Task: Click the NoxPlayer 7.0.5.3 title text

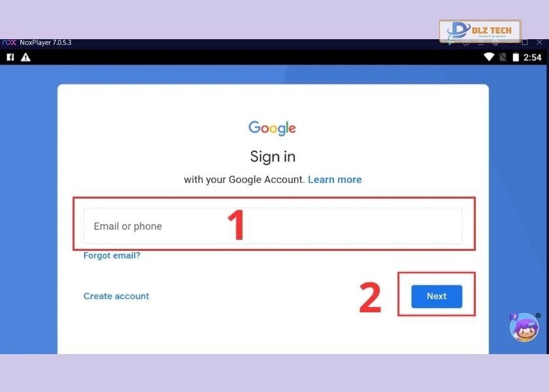Action: point(46,42)
